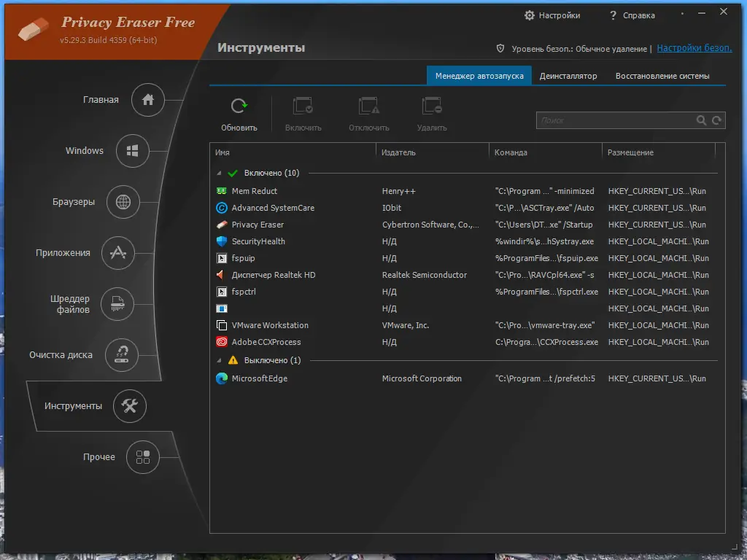Click the Диспетчер Realtek HD speaker icon
The height and width of the screenshot is (560, 747).
220,275
